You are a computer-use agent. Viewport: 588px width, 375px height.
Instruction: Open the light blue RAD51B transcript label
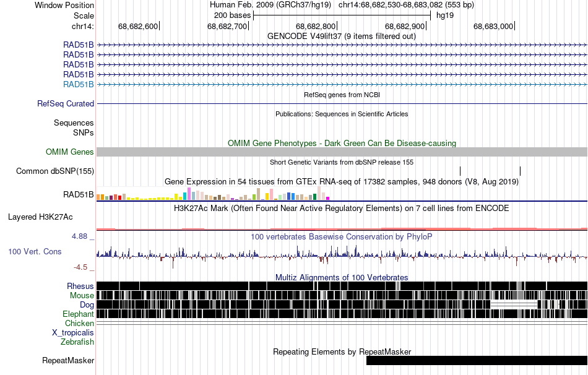79,84
